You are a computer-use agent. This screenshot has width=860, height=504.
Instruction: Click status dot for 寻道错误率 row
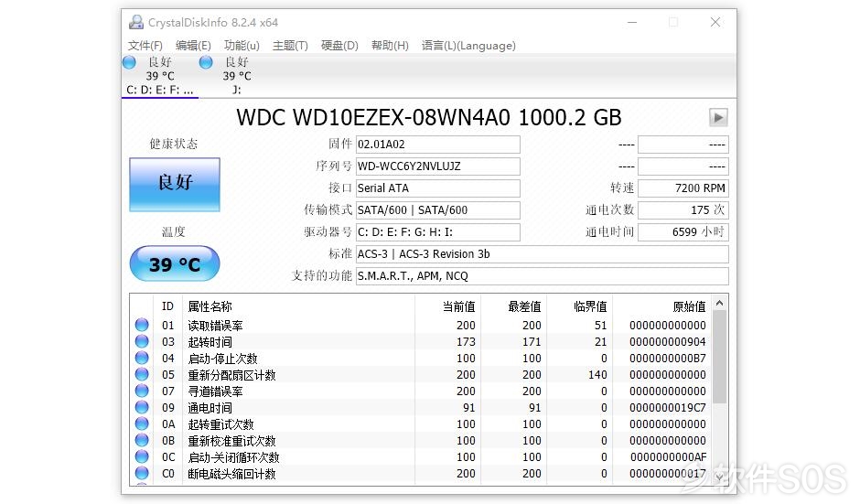coord(142,391)
